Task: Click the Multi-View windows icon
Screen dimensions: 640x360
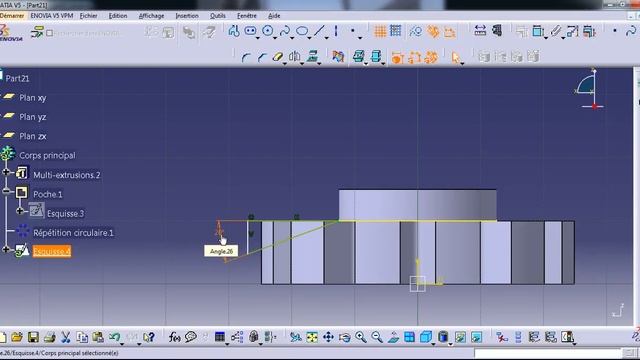Action: (409, 337)
